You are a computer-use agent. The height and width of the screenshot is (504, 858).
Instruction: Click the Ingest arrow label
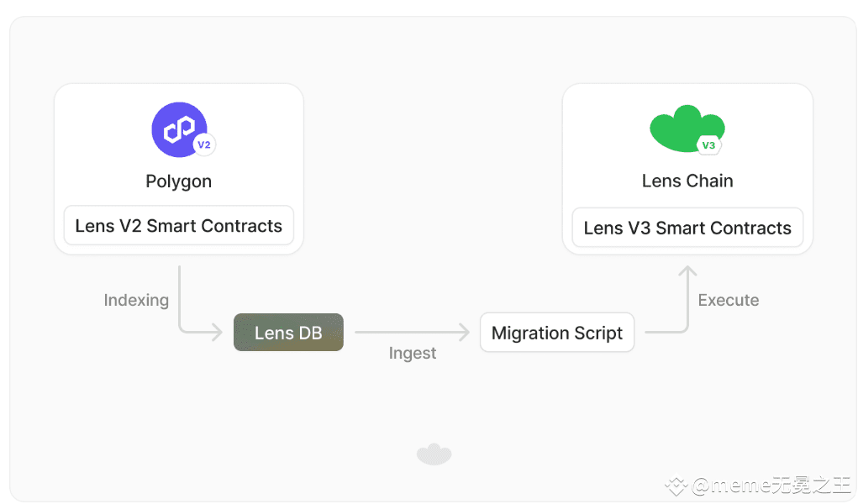pos(413,353)
